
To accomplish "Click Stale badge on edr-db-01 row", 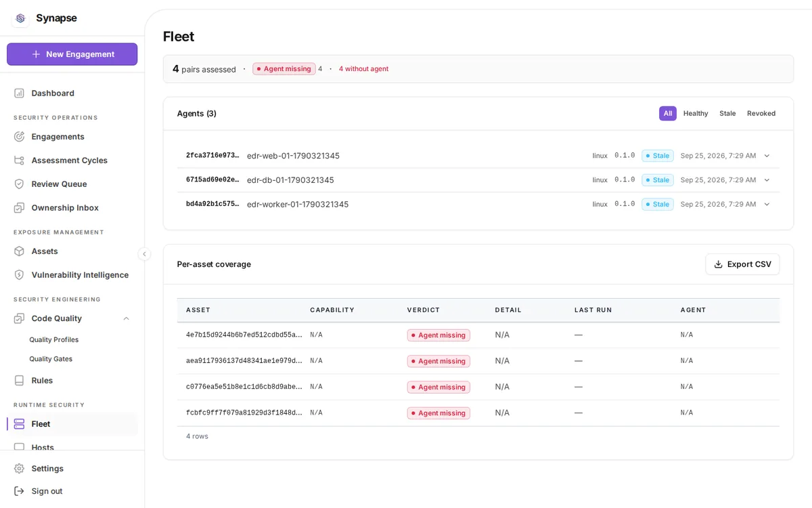I will [658, 179].
